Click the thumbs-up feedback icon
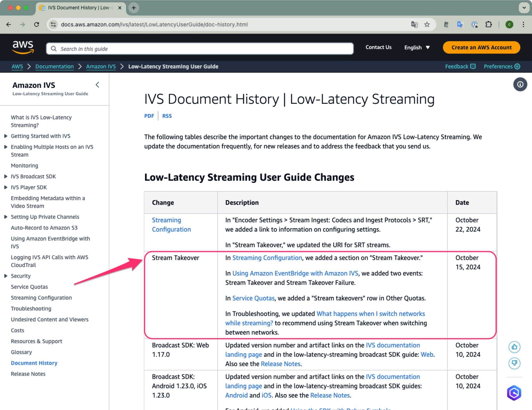 click(x=514, y=347)
